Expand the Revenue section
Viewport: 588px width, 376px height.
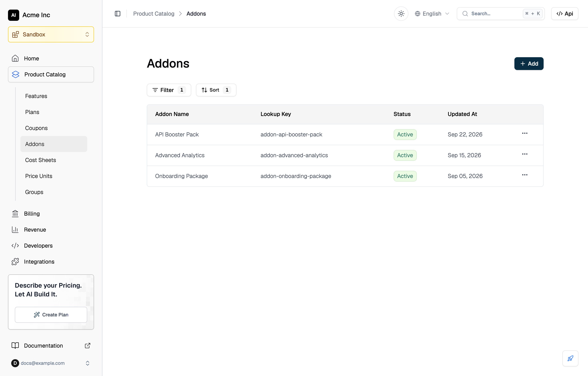pos(51,230)
